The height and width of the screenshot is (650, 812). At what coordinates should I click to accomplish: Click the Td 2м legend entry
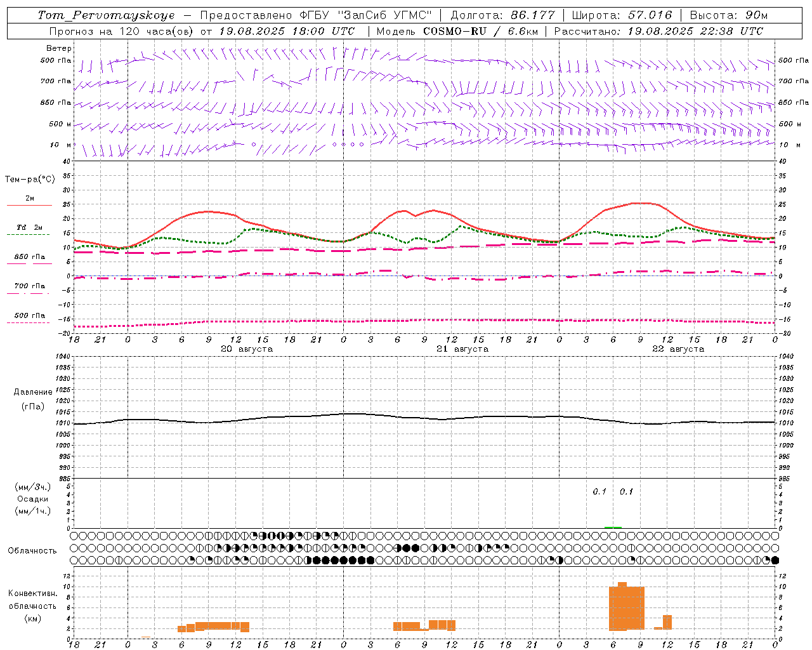(30, 227)
